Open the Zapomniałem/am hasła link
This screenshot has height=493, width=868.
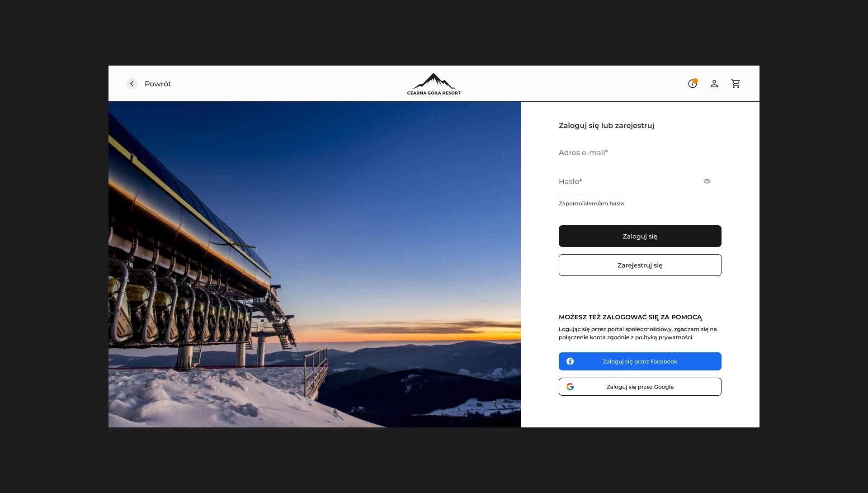tap(591, 204)
